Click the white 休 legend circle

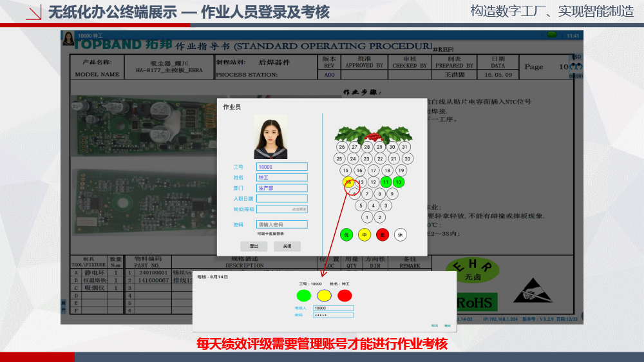coord(401,234)
